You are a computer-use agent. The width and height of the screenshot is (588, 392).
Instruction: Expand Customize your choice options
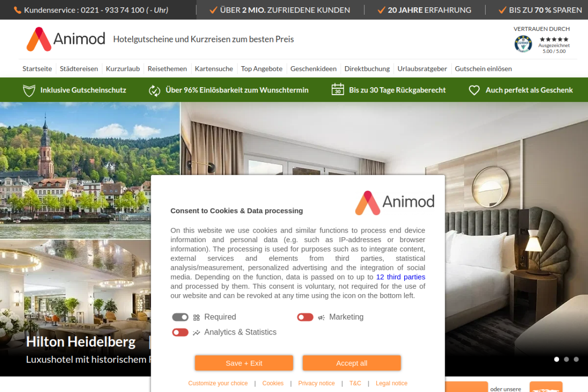(x=218, y=383)
